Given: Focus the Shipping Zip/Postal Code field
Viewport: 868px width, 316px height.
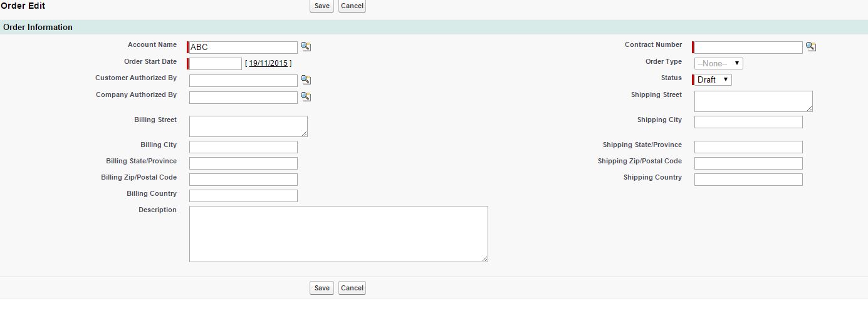Looking at the screenshot, I should coord(748,163).
